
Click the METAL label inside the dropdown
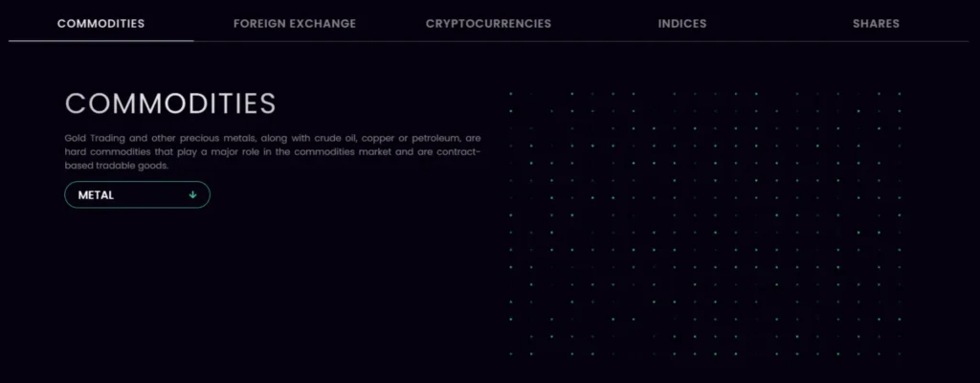(96, 194)
